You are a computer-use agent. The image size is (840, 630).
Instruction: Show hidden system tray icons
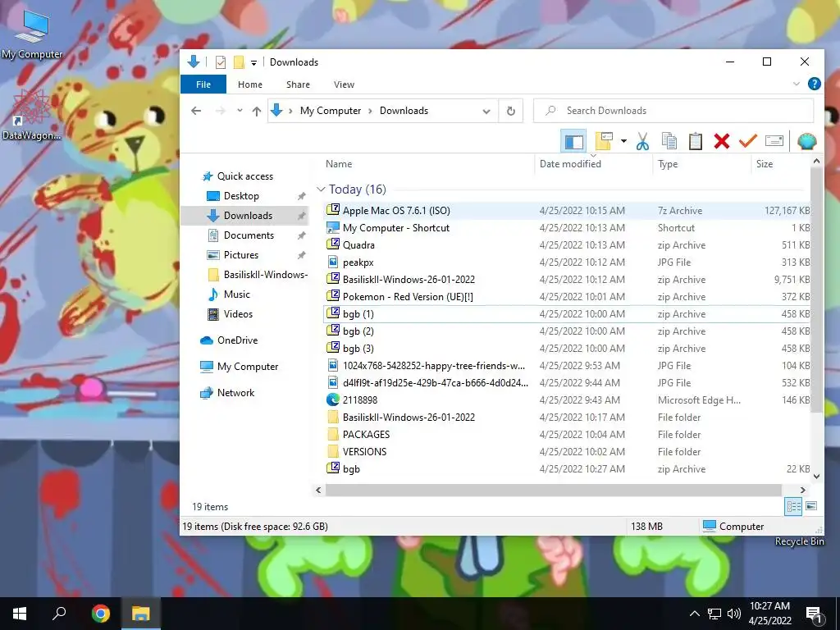tap(694, 614)
